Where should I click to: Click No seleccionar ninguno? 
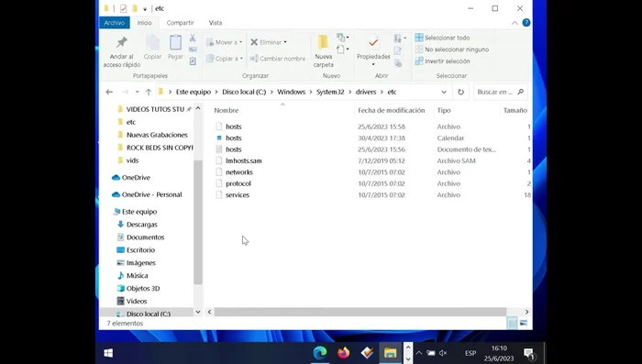click(x=452, y=50)
